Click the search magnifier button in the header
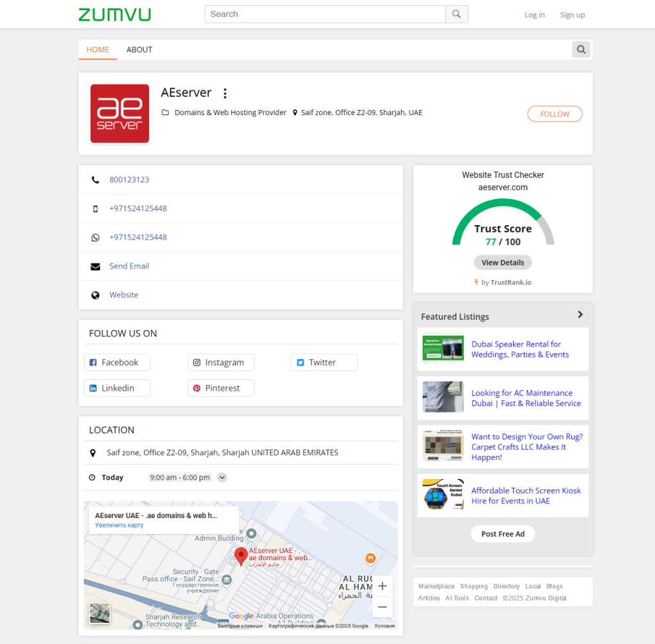Image resolution: width=655 pixels, height=644 pixels. (457, 14)
